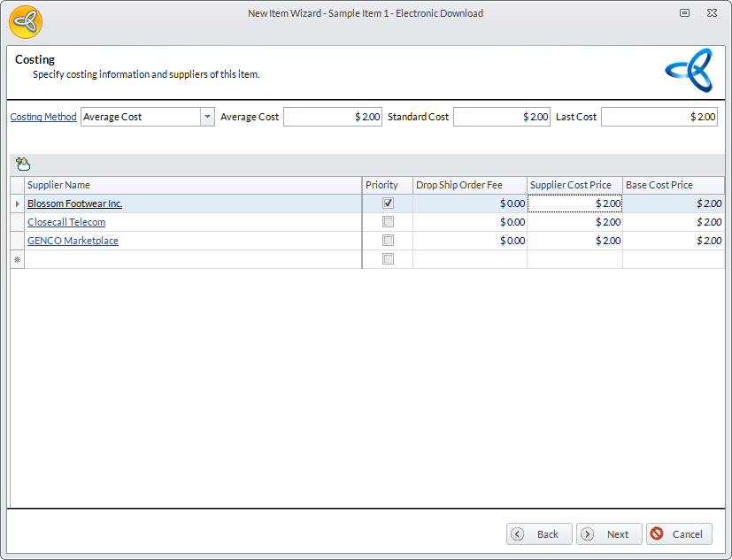732x560 pixels.
Task: Click the new row asterisk marker
Action: 17,259
